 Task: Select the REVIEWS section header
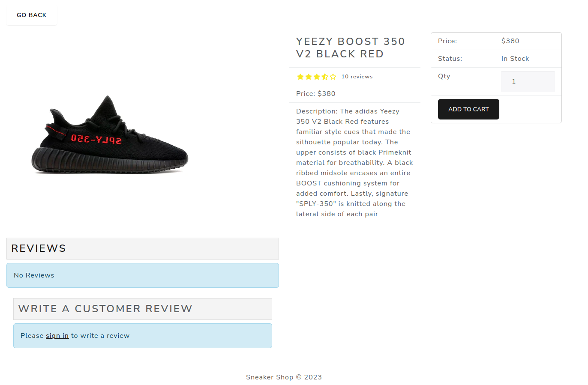coord(38,248)
